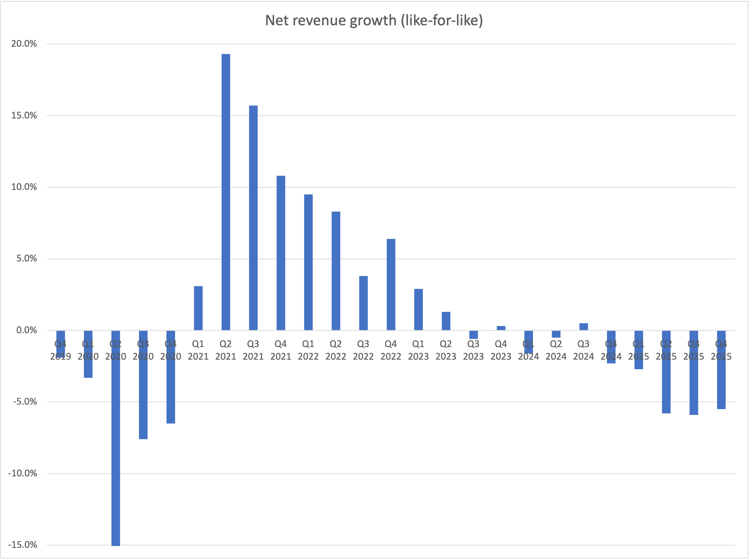Select the small Q3 2024 positive bar
The image size is (750, 560).
(583, 326)
